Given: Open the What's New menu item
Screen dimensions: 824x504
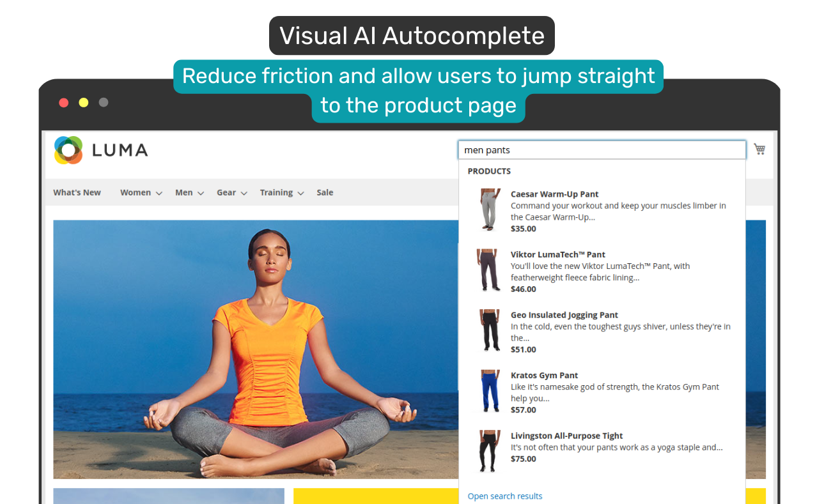Looking at the screenshot, I should (77, 192).
